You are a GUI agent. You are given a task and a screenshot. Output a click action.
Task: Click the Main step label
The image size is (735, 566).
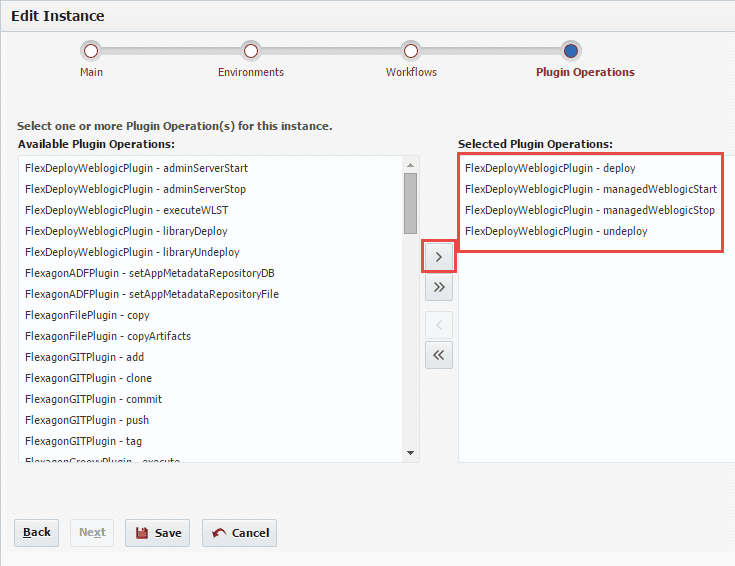point(91,72)
